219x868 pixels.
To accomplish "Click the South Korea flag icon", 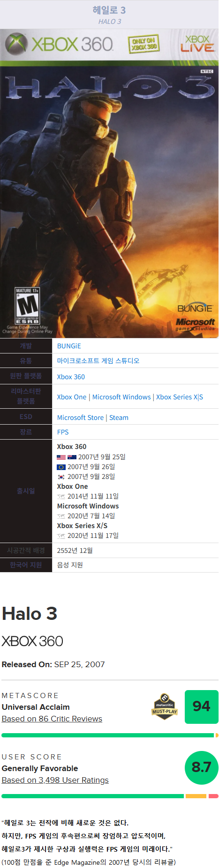I will point(61,477).
